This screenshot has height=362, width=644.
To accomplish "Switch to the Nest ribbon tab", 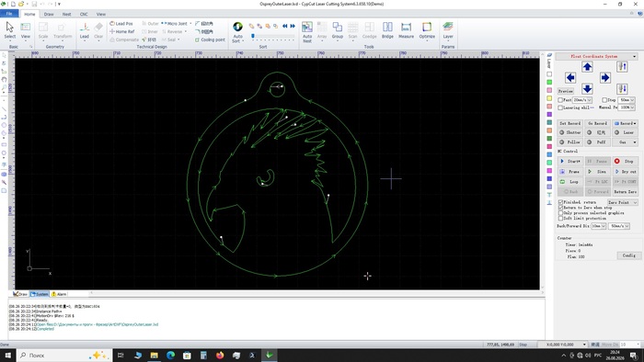I will point(66,14).
